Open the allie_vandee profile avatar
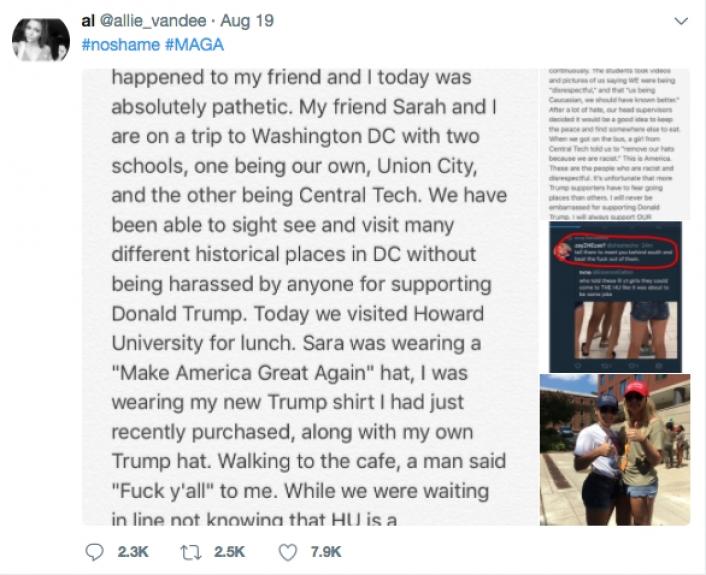 click(41, 40)
